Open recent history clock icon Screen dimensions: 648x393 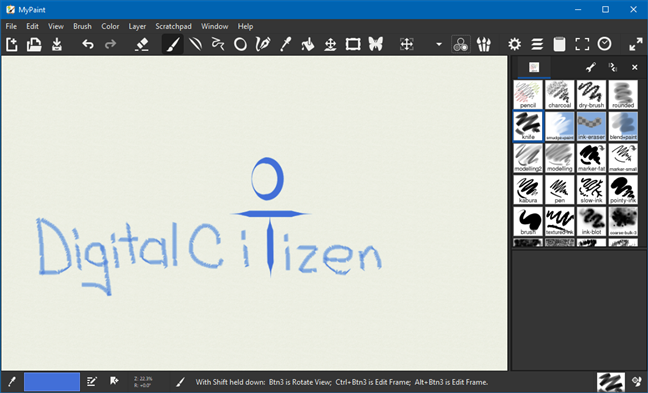click(x=604, y=44)
